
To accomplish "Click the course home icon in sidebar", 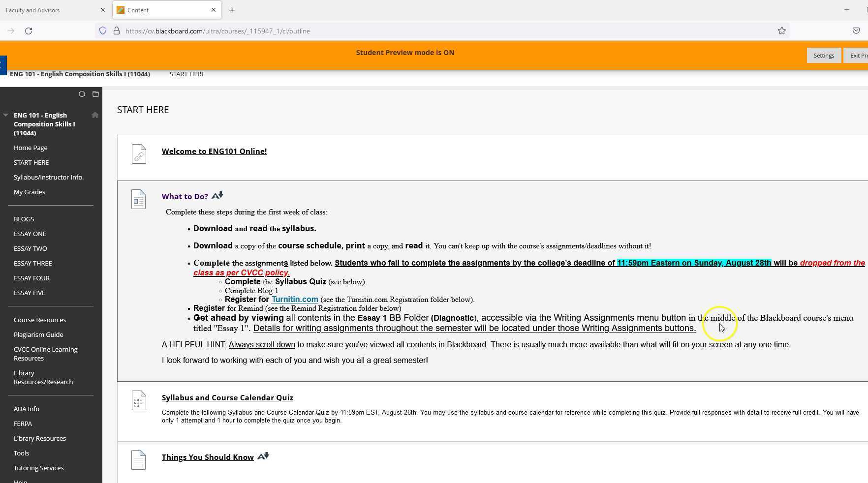I will pyautogui.click(x=95, y=115).
